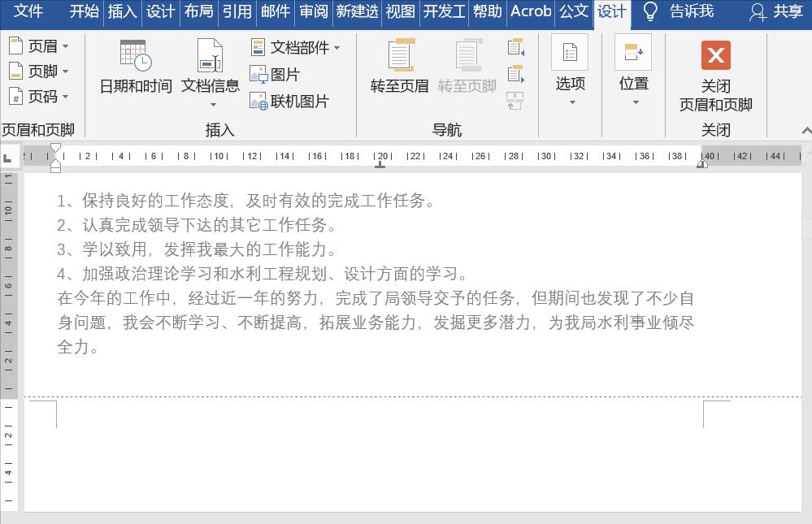Close header and footer editing
The width and height of the screenshot is (812, 524).
[714, 73]
